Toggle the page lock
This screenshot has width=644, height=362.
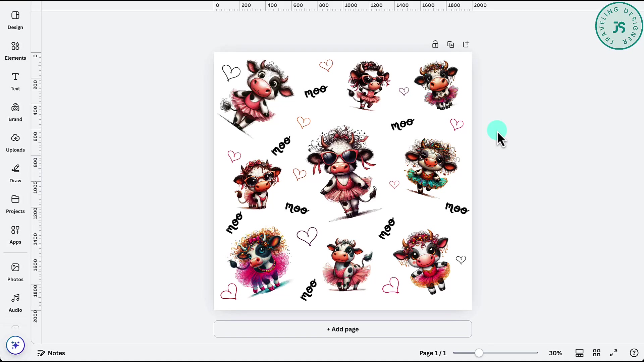pyautogui.click(x=435, y=44)
